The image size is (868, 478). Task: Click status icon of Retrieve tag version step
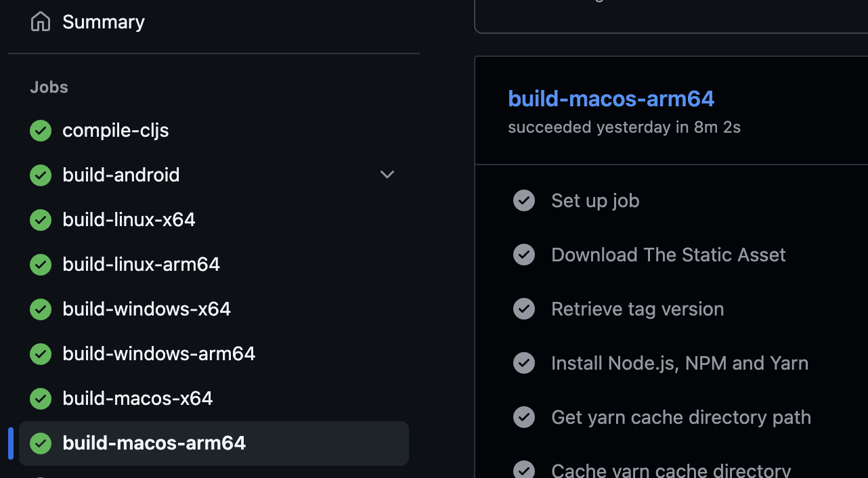click(524, 309)
